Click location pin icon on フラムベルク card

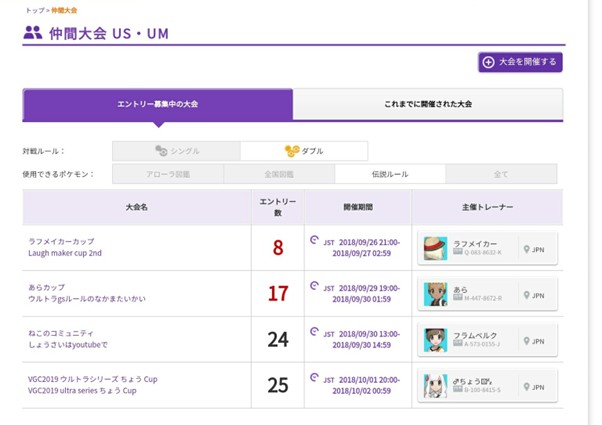pos(527,341)
